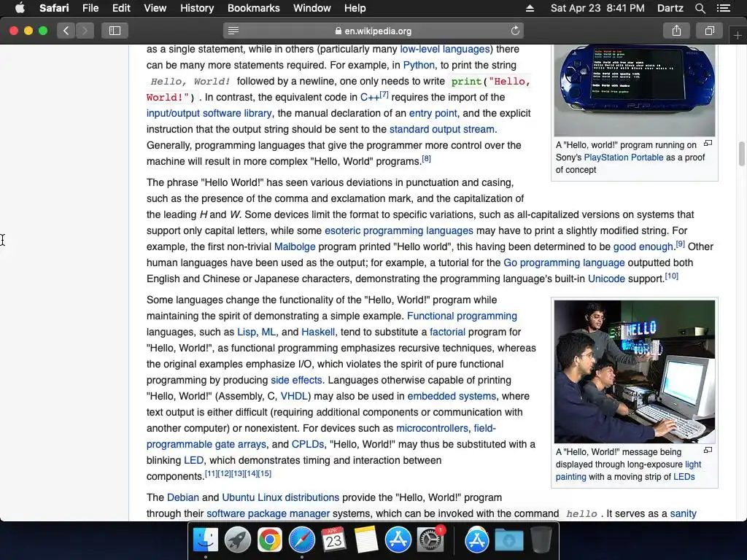Show the Safari sidebar

(115, 31)
